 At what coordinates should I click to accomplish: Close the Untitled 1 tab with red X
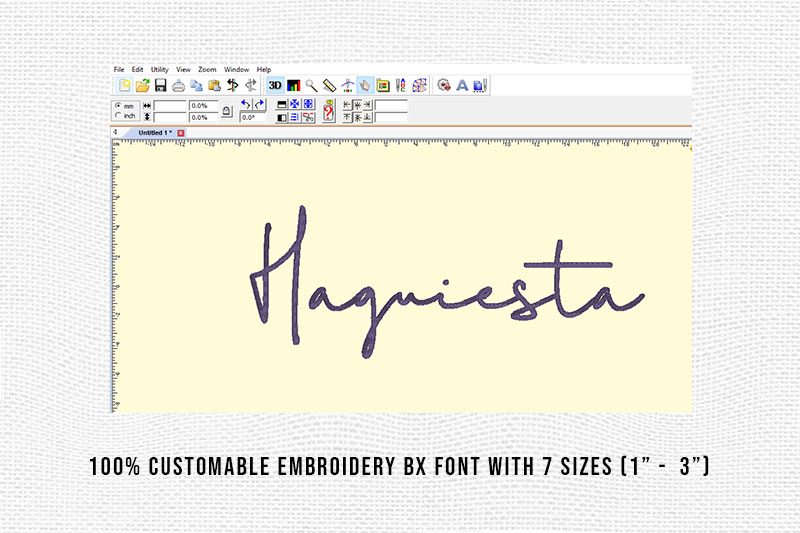coord(181,133)
